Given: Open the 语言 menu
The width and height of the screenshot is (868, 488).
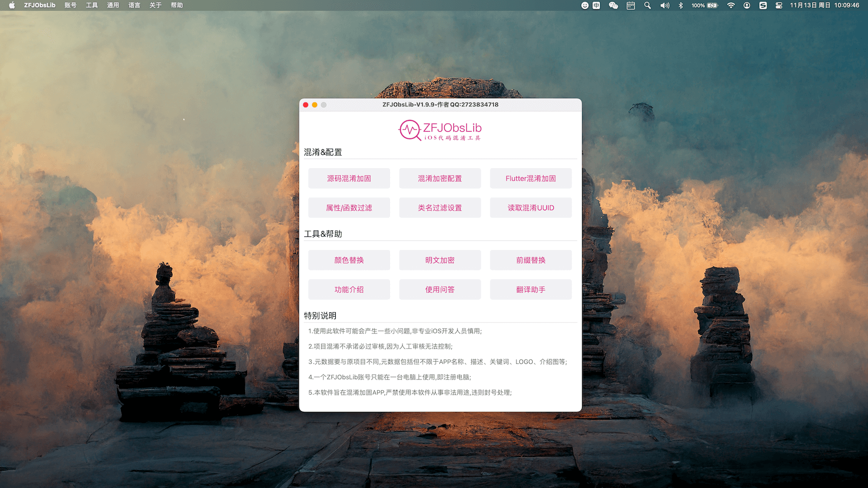Looking at the screenshot, I should click(134, 5).
